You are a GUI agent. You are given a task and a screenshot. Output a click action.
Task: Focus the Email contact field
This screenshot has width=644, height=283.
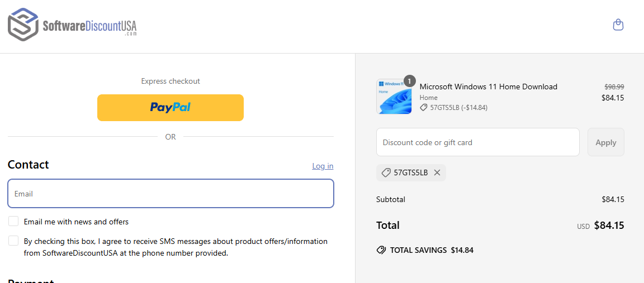point(171,194)
